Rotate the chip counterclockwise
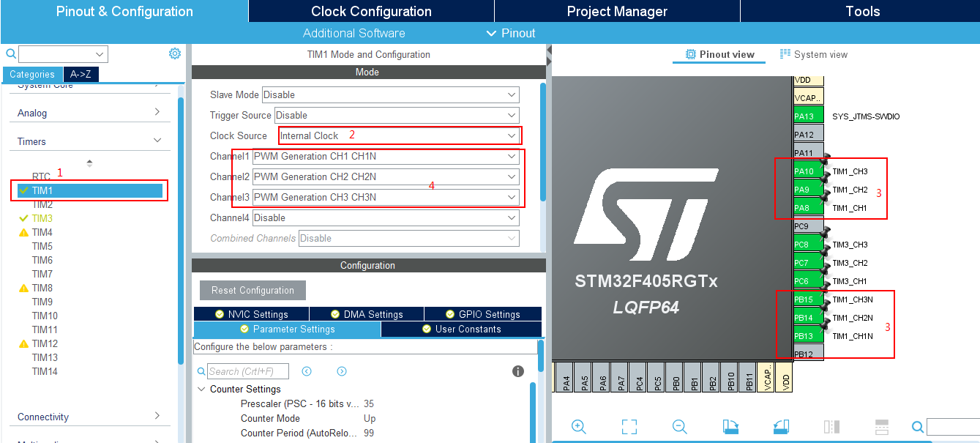980x443 pixels. (x=780, y=426)
